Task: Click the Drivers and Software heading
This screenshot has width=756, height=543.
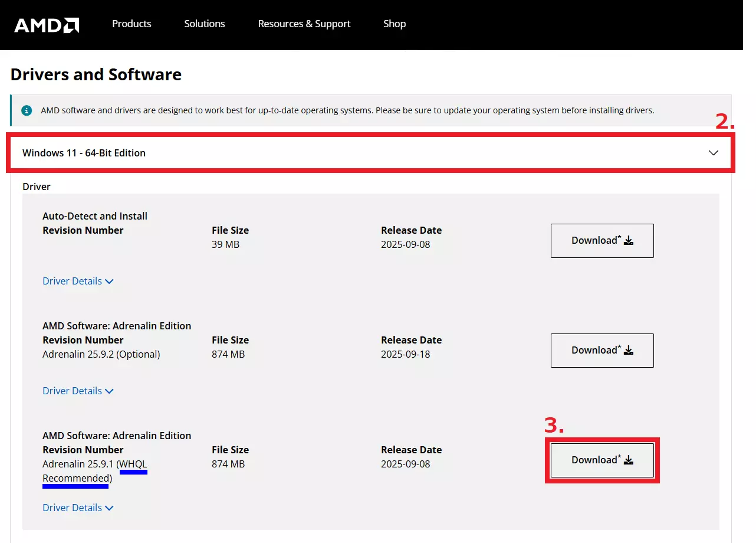Action: [96, 75]
